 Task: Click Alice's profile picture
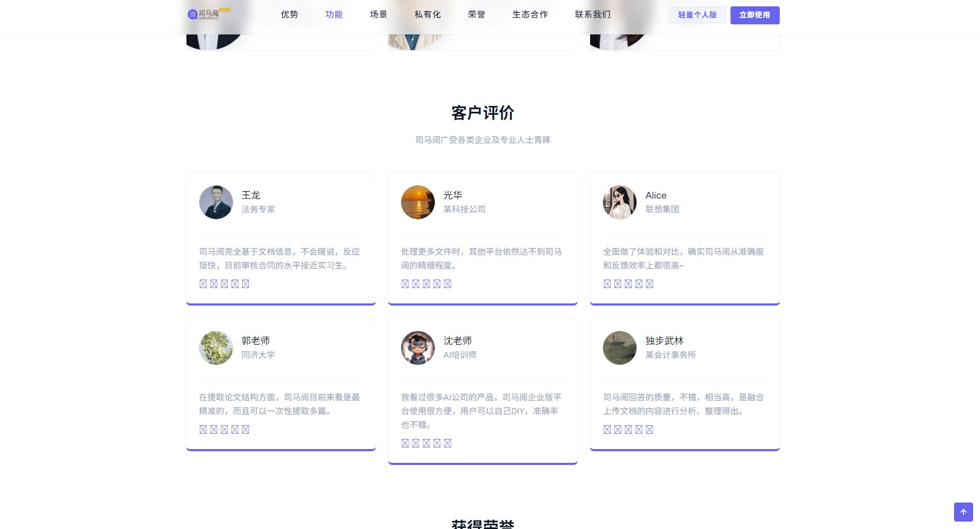tap(619, 202)
